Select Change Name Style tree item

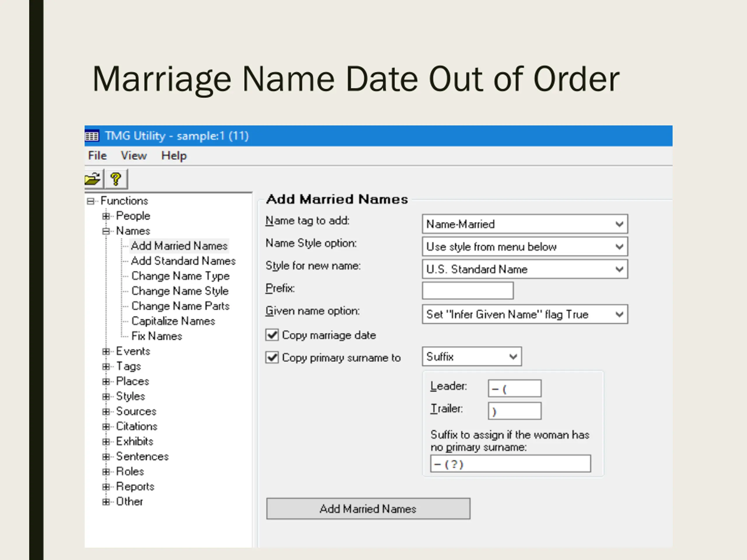coord(180,291)
